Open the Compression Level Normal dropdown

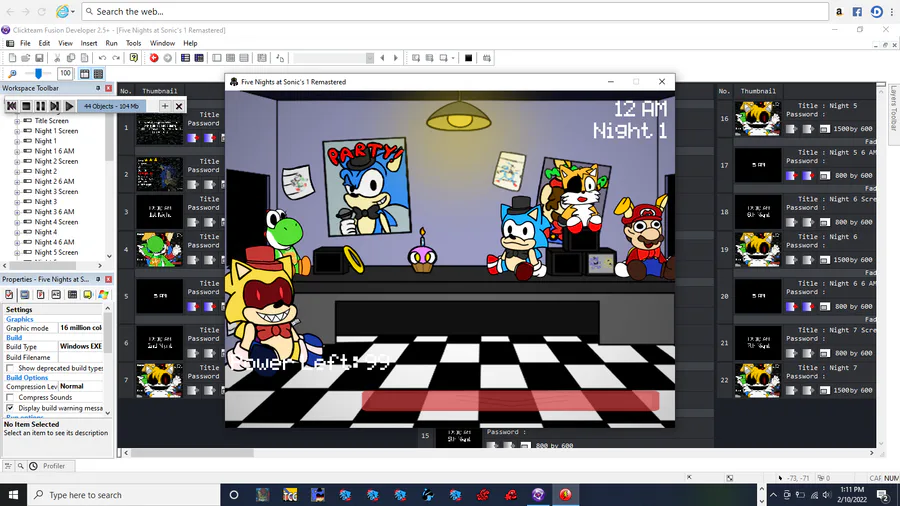[x=81, y=386]
